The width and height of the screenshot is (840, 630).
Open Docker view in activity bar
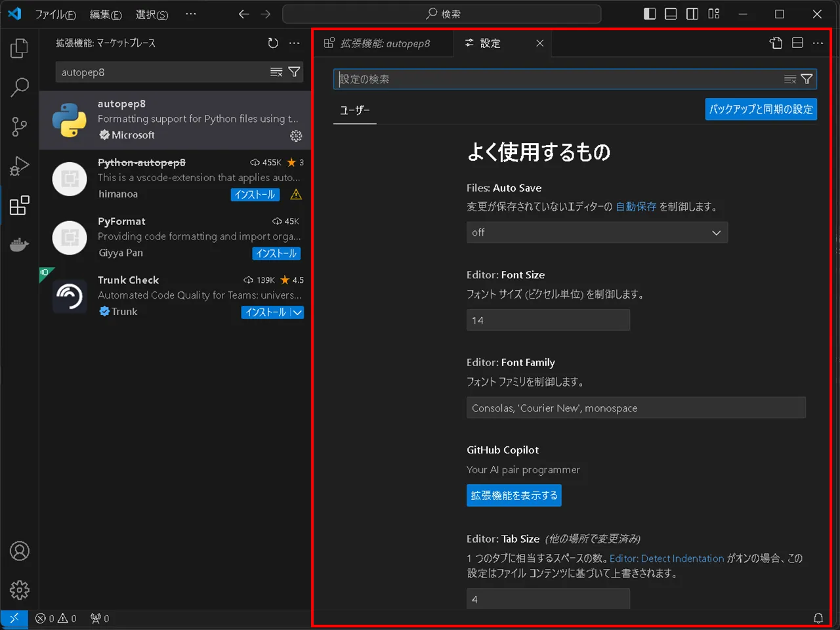pyautogui.click(x=20, y=245)
